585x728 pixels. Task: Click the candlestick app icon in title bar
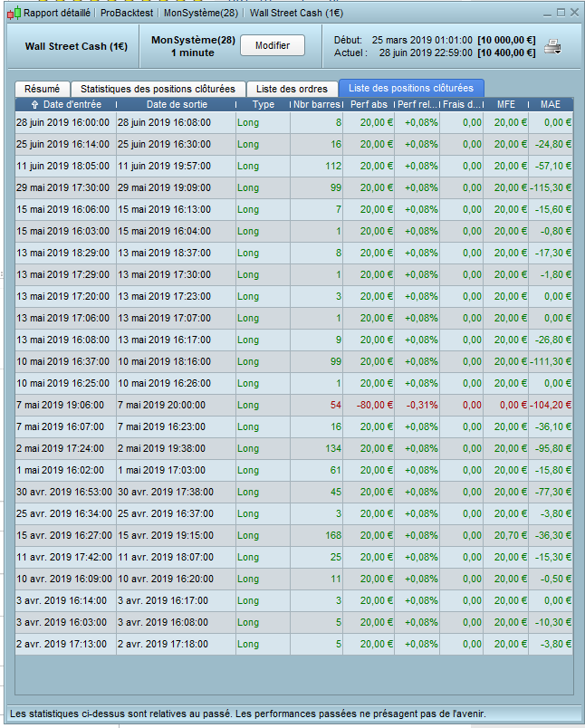point(13,13)
